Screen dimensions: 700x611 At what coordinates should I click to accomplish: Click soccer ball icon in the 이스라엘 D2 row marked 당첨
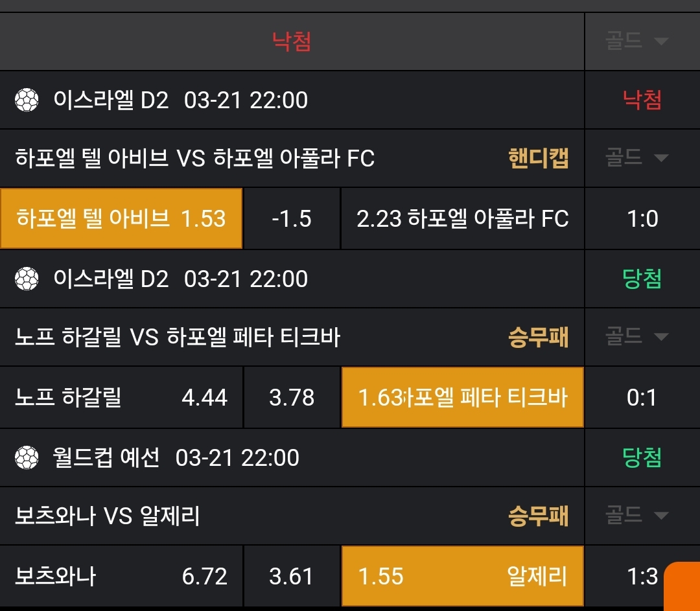click(27, 279)
